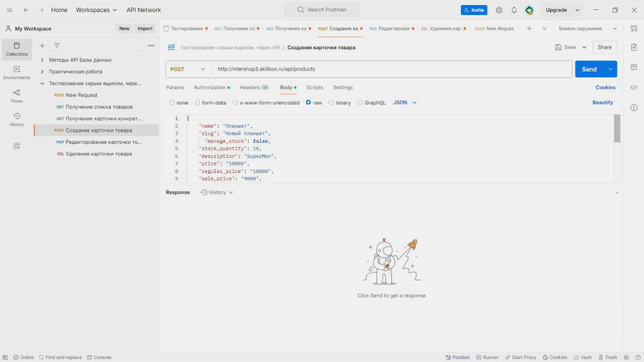Viewport: 644px width, 362px height.
Task: Click the Send button
Action: pos(589,69)
